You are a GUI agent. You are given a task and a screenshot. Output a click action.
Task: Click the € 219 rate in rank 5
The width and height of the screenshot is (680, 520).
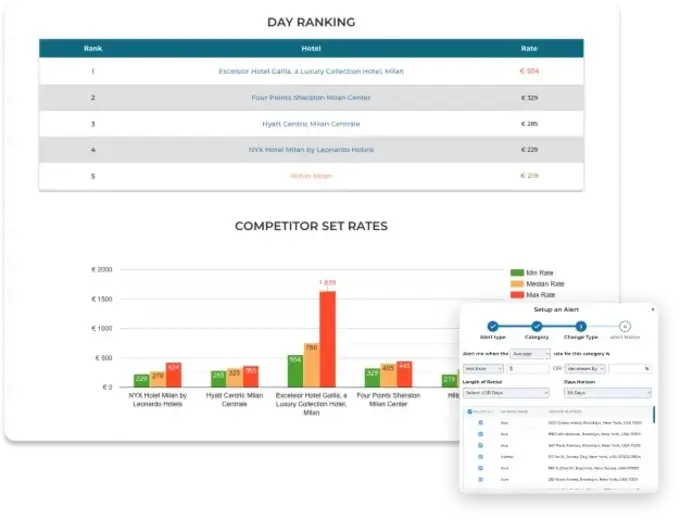[529, 176]
